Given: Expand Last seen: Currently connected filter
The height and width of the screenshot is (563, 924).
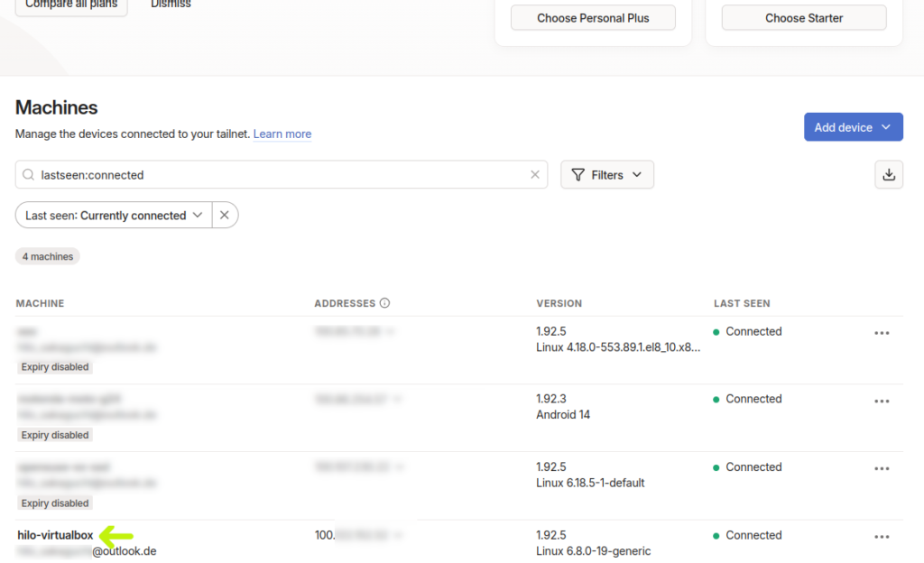Looking at the screenshot, I should tap(114, 216).
